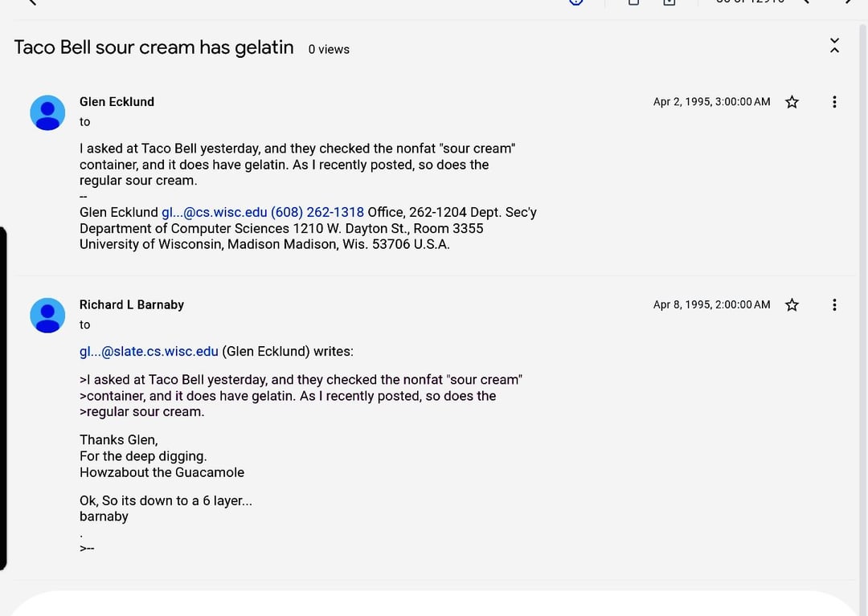Screen dimensions: 868x616
Task: Click the Glen Ecklund sender name
Action: (117, 102)
